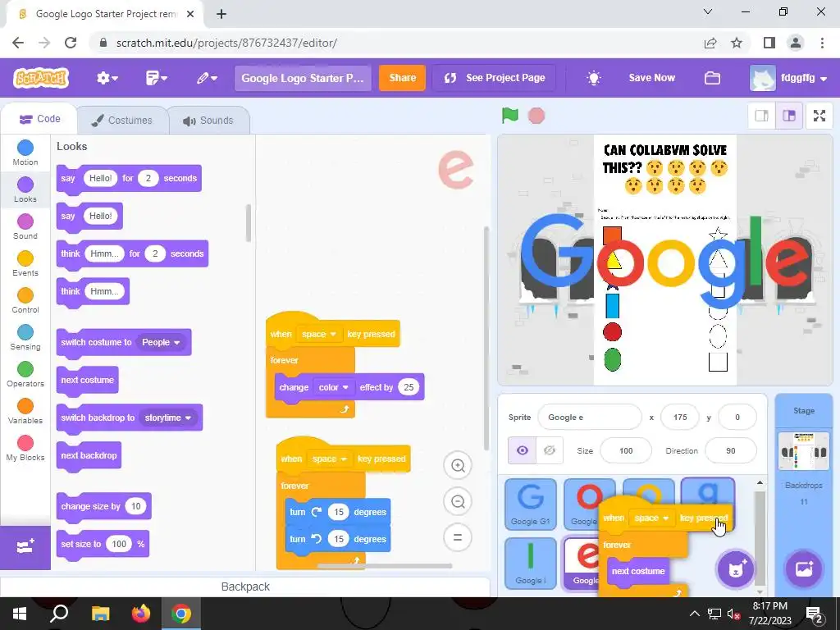Switch to large stage layout

click(x=789, y=116)
